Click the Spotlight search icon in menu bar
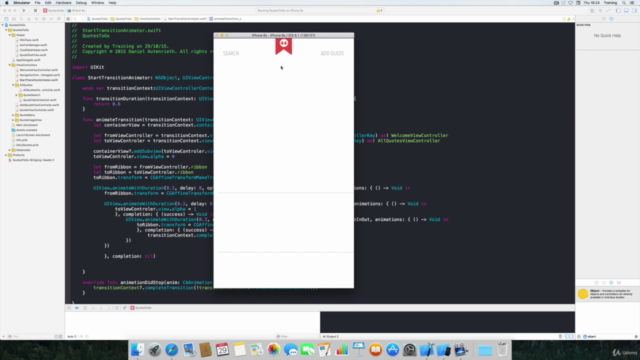640x360 pixels. [x=624, y=3]
